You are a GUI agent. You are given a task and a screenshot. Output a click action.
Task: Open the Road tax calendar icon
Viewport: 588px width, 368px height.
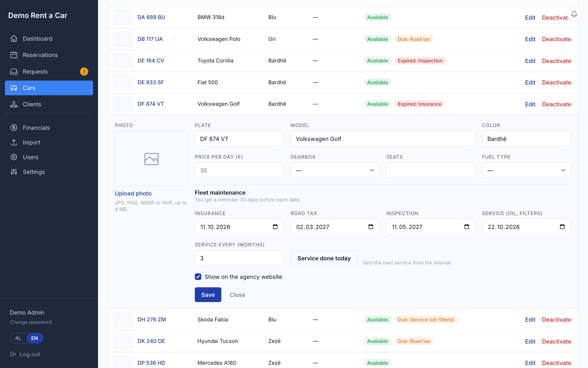click(371, 227)
